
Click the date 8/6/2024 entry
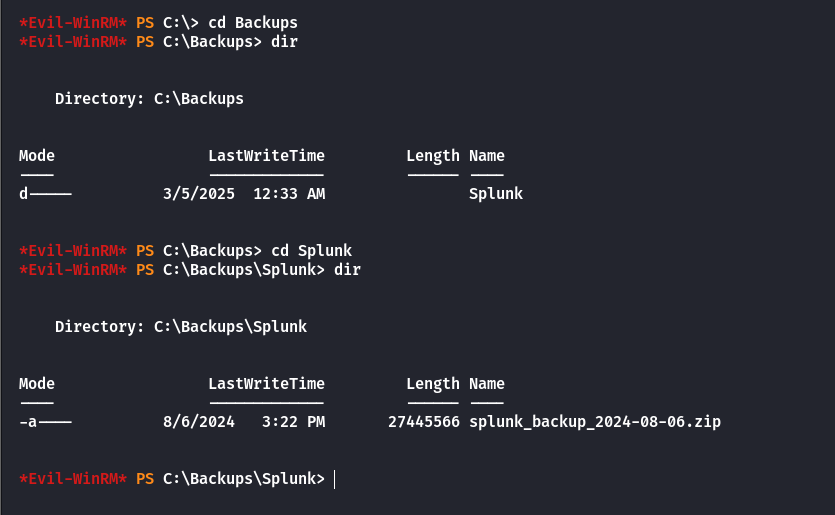coord(199,422)
